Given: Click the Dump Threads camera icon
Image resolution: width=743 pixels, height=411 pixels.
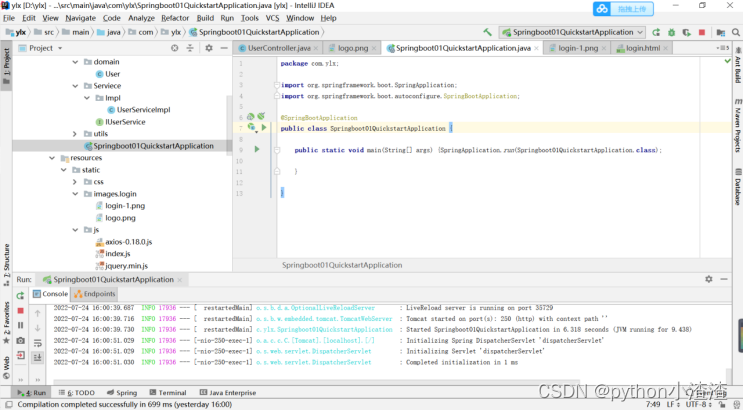Looking at the screenshot, I should coord(20,340).
